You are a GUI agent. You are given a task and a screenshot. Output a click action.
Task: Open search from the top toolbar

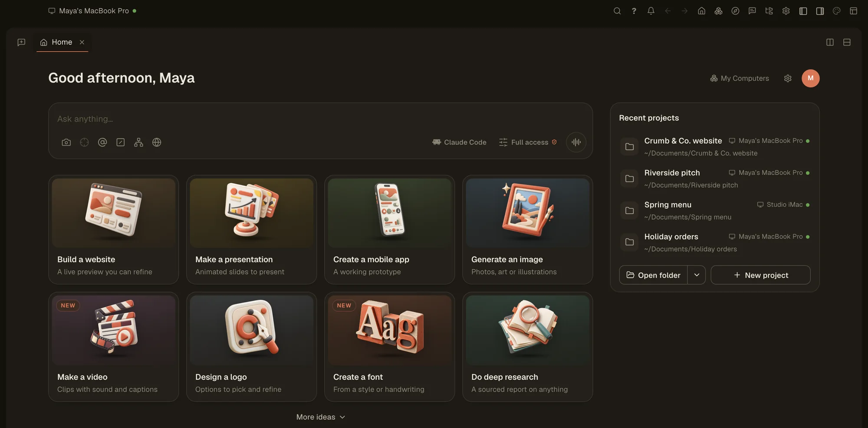tap(617, 11)
